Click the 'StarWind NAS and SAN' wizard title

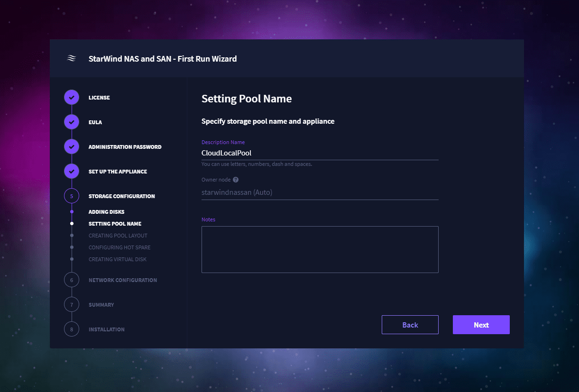click(163, 59)
